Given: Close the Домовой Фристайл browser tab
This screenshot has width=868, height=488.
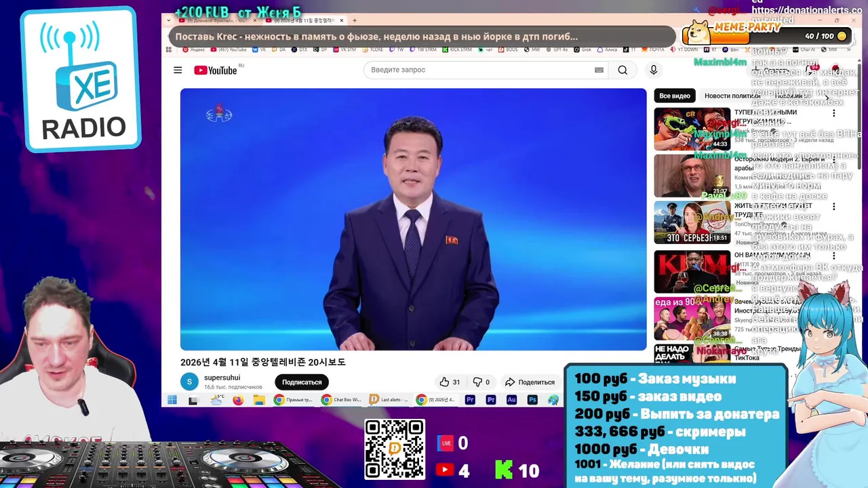Looking at the screenshot, I should 254,20.
